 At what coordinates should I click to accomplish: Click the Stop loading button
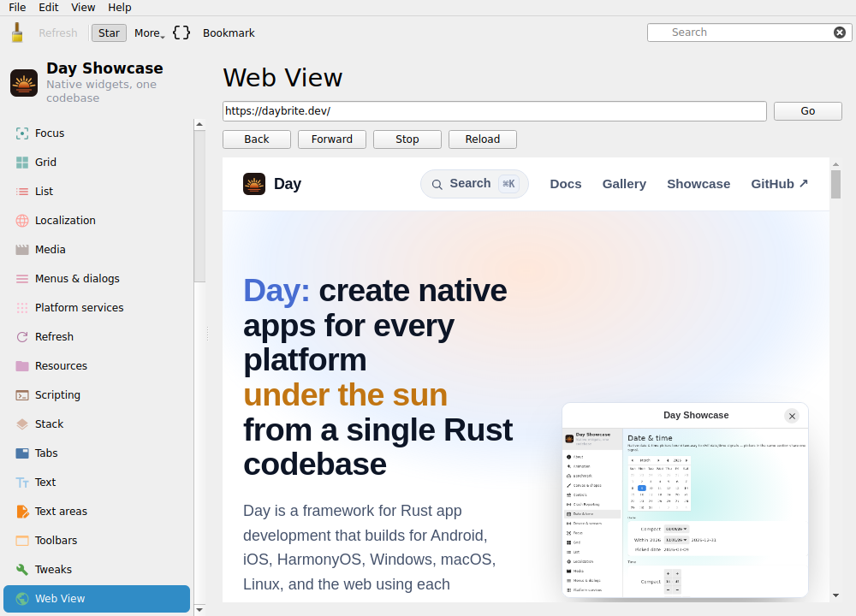click(x=407, y=139)
